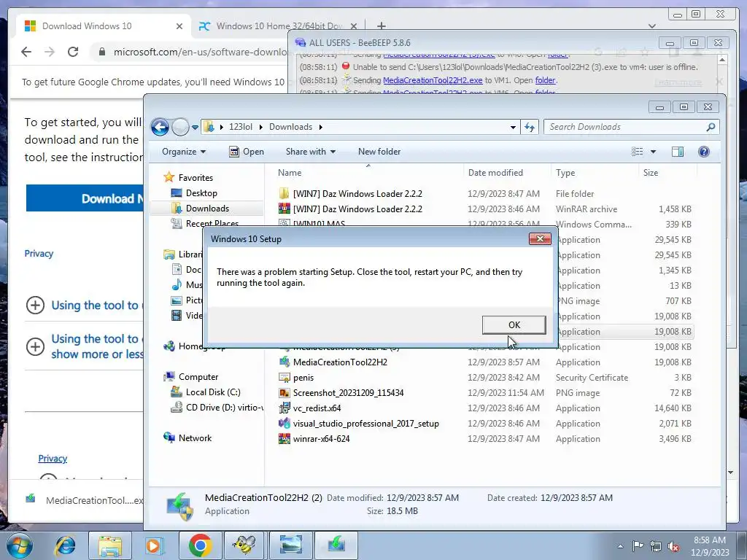747x560 pixels.
Task: Go back in Explorer Downloads window
Action: click(x=160, y=127)
